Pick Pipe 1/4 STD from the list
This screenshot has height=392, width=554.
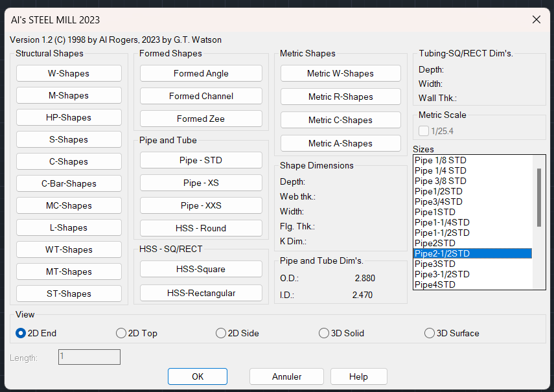pyautogui.click(x=440, y=170)
